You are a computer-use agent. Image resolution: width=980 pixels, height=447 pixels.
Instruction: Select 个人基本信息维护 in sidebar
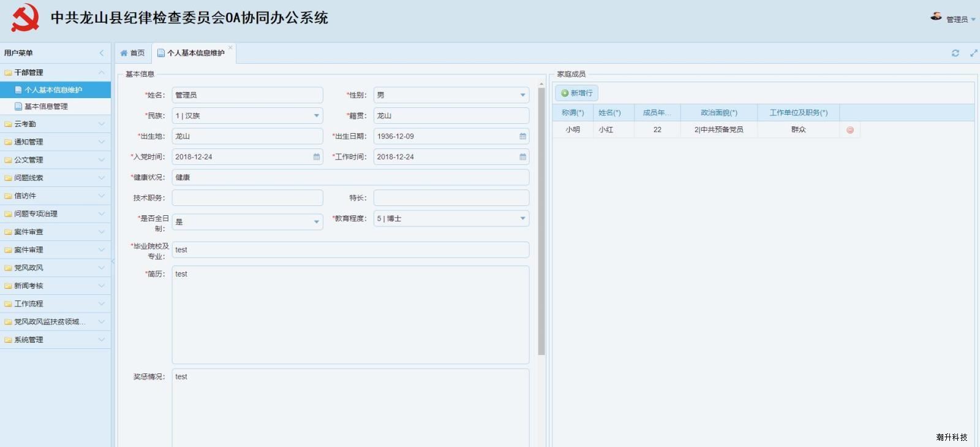pyautogui.click(x=55, y=90)
